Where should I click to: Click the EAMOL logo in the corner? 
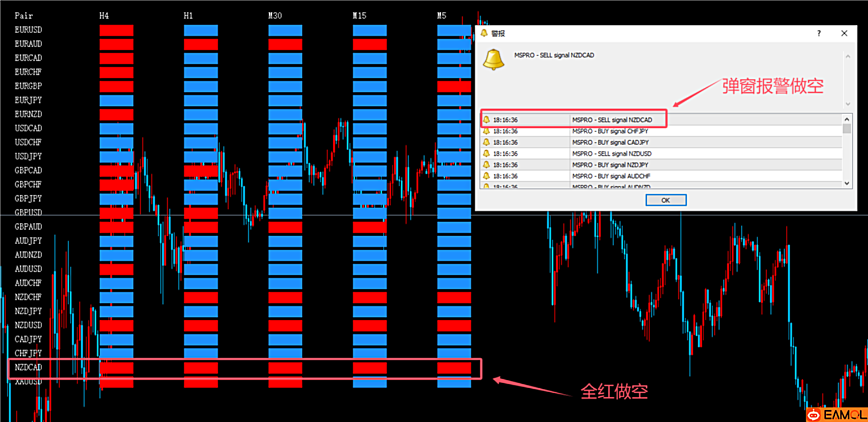click(x=836, y=415)
